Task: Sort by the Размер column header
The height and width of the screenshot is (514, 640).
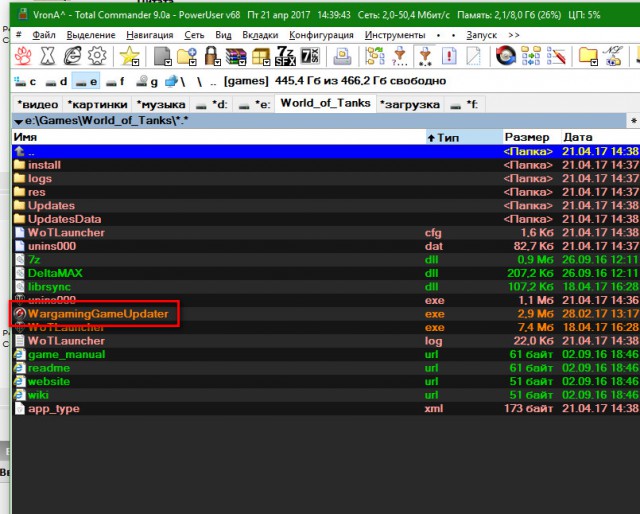Action: click(x=531, y=137)
